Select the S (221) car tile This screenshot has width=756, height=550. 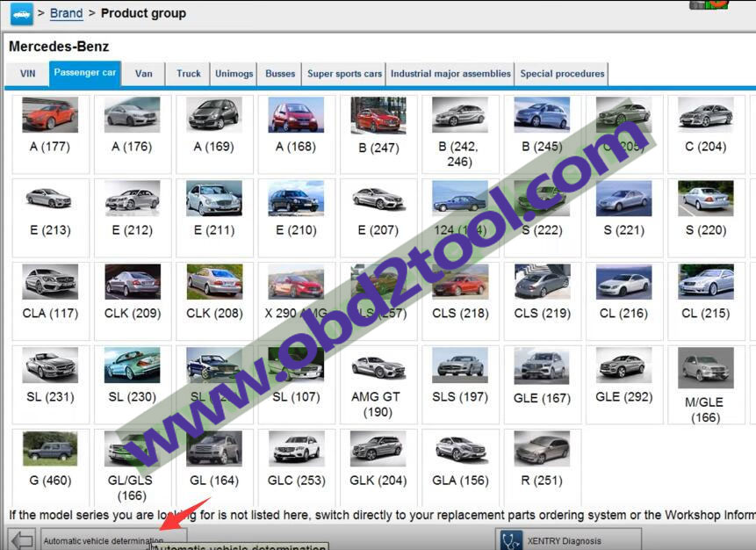(x=624, y=218)
